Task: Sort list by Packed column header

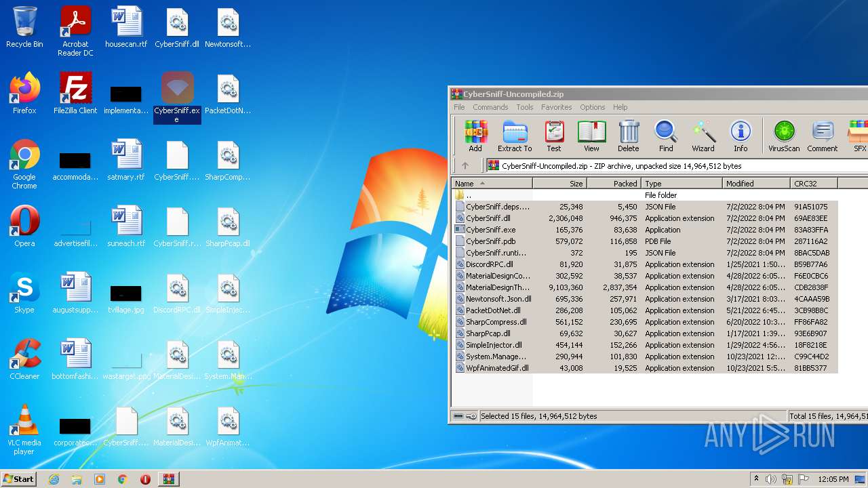Action: (x=614, y=184)
